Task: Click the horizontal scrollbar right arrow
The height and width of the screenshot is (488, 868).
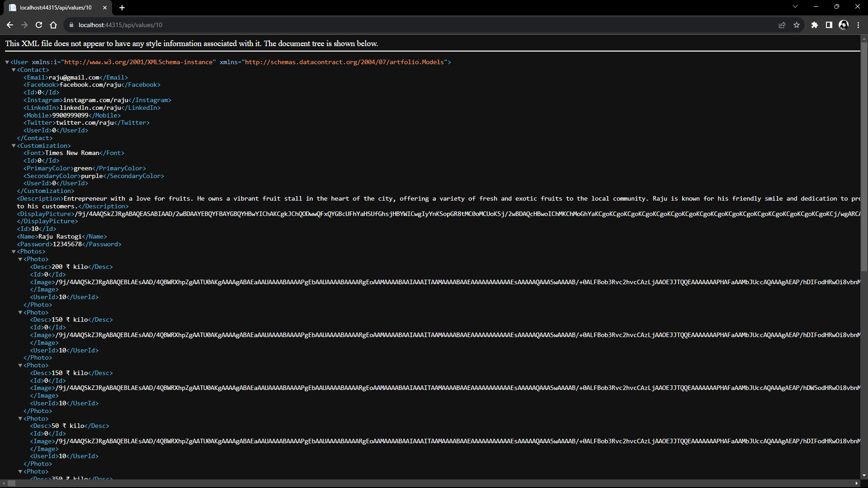Action: pyautogui.click(x=857, y=483)
